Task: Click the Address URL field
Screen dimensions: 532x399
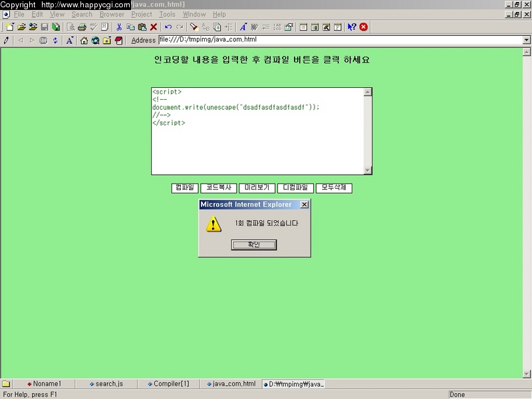Action: [x=340, y=40]
